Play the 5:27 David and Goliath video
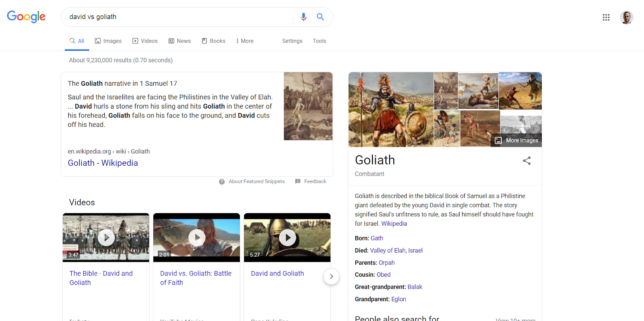 click(x=287, y=238)
